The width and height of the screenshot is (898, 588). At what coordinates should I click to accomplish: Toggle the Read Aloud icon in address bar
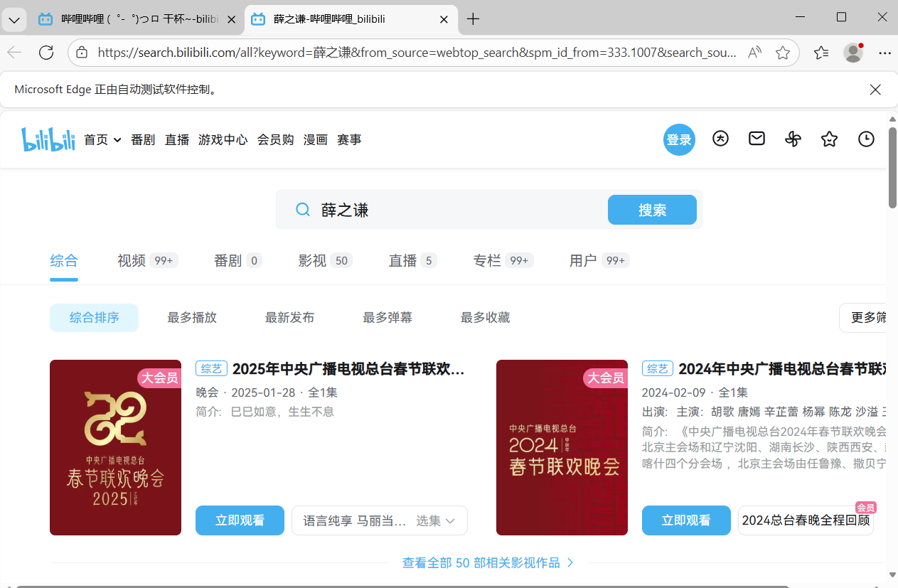tap(755, 53)
